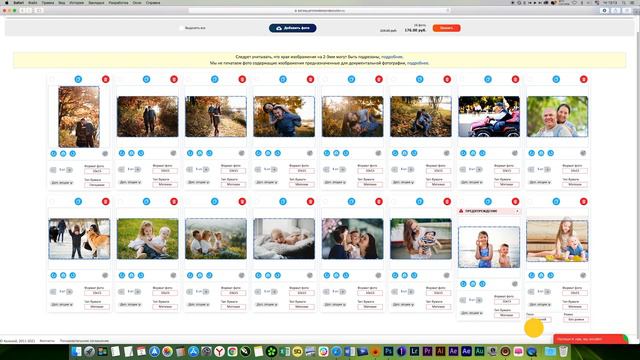This screenshot has height=360, width=640.
Task: Delete the child on toy quad bike photo
Action: (x=516, y=79)
